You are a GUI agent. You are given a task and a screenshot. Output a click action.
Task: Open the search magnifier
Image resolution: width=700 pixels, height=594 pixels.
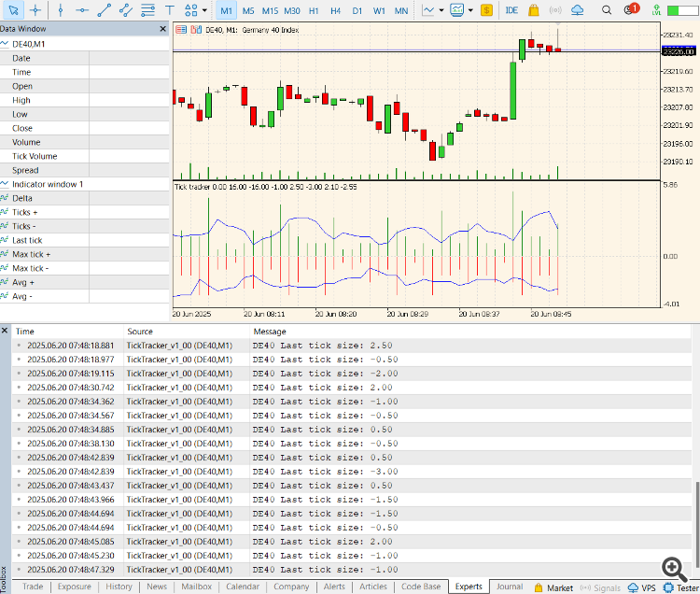tap(607, 10)
